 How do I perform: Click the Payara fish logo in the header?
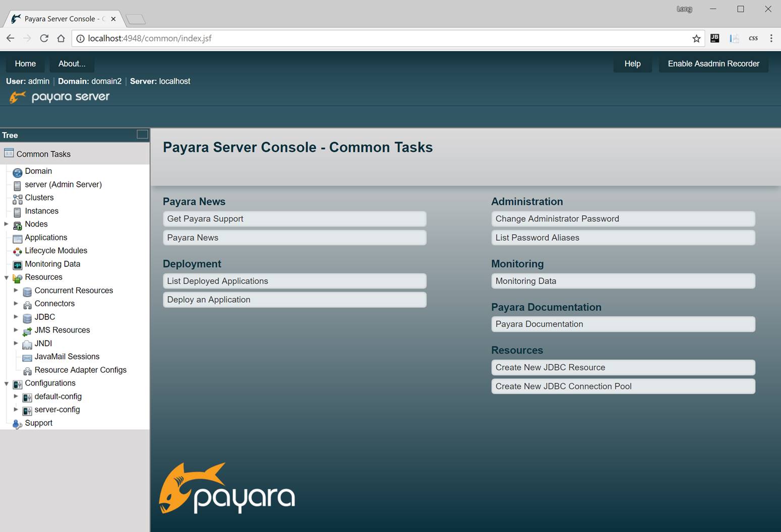(x=17, y=97)
